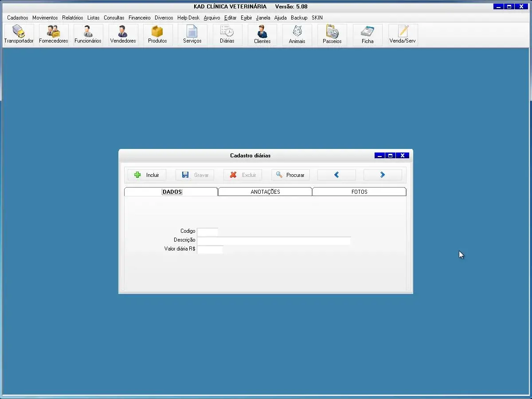This screenshot has height=399, width=532.
Task: Click the Fornecedores toolbar icon
Action: 54,35
